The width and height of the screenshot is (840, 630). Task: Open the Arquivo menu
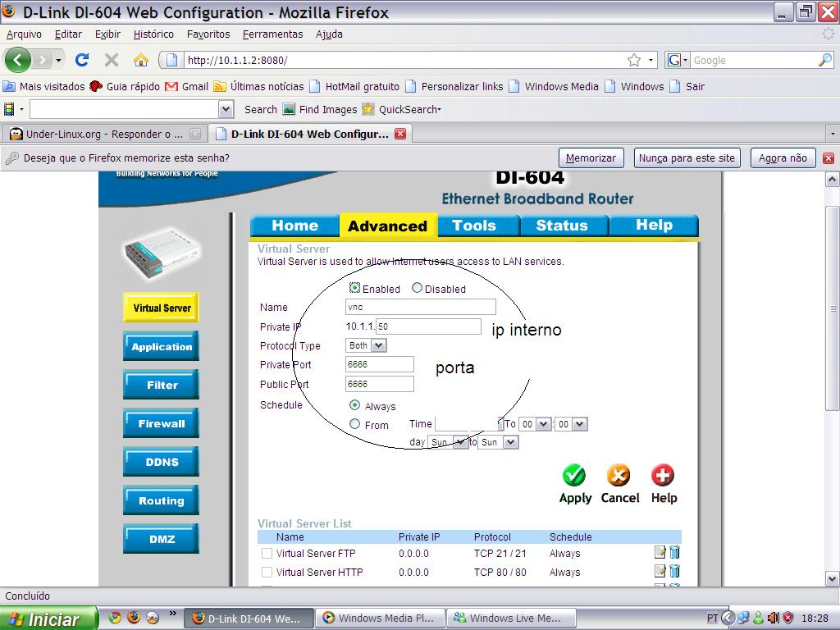pos(24,34)
